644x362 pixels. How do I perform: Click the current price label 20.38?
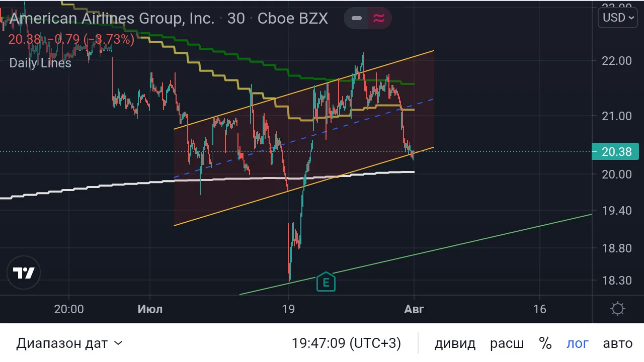616,151
